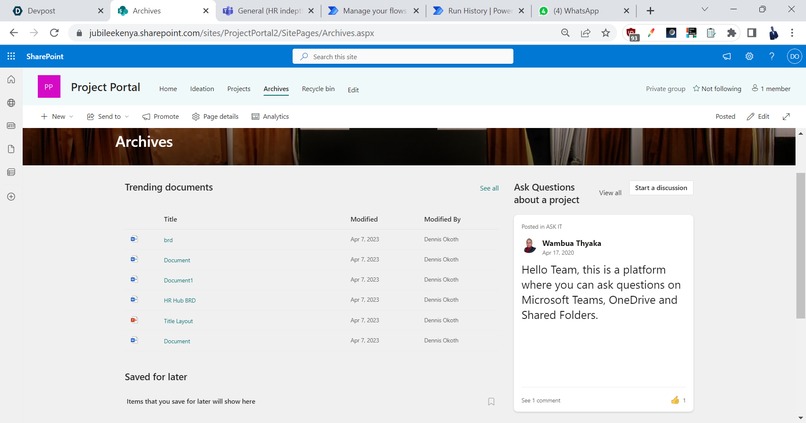The height and width of the screenshot is (423, 806).
Task: Open the megaphone notifications icon
Action: coord(727,57)
